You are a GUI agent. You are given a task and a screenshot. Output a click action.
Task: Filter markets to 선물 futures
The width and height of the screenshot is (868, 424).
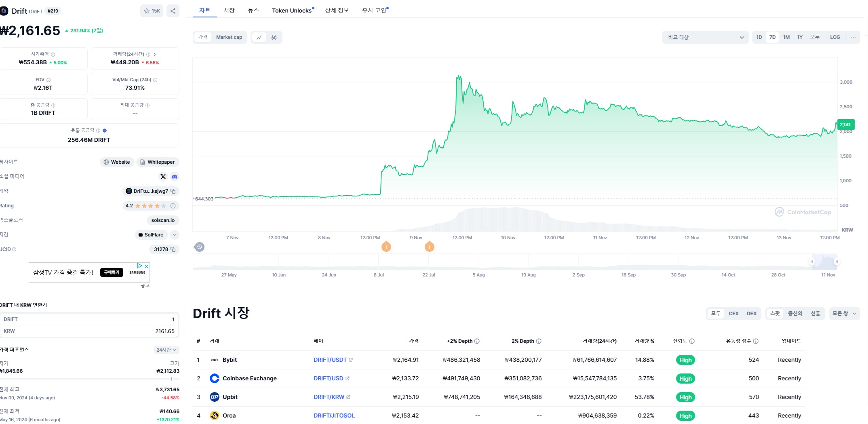(x=815, y=314)
